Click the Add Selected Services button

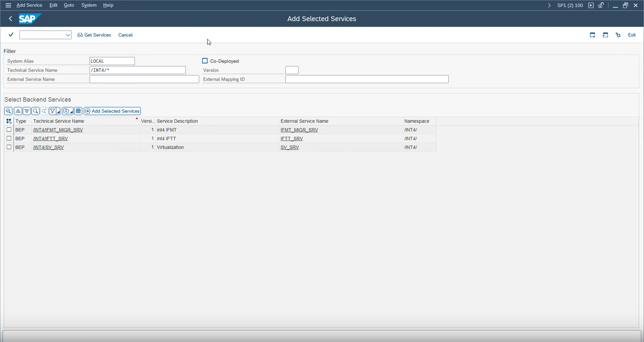(x=112, y=111)
